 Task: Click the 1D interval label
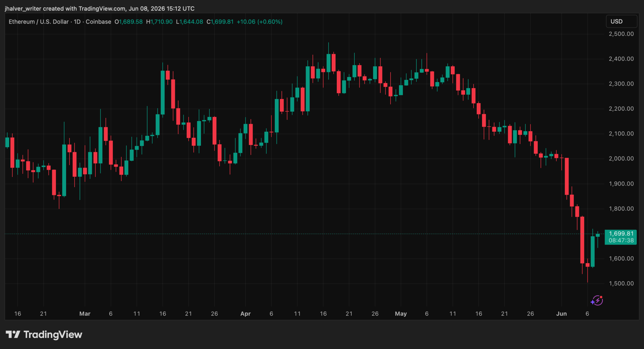coord(77,22)
